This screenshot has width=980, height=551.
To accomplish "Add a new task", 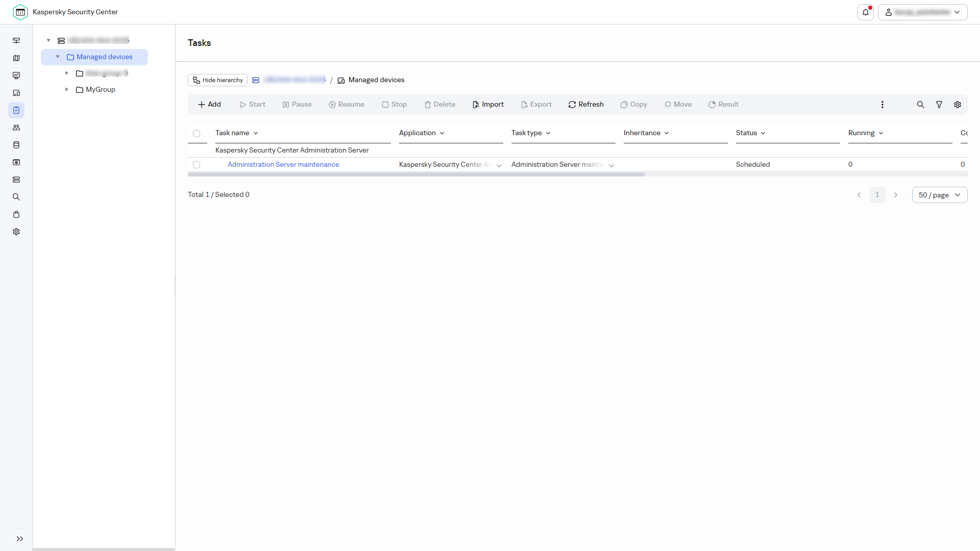I will pos(209,105).
